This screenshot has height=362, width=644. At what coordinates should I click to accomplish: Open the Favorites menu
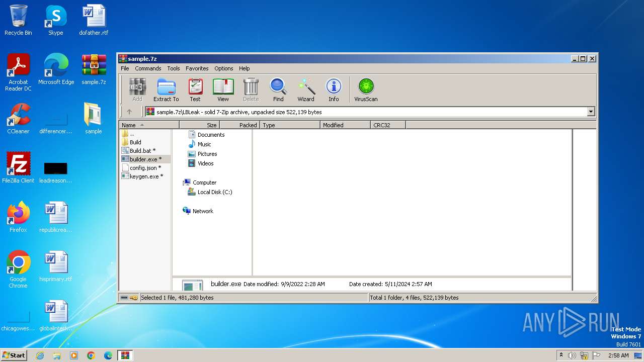197,68
